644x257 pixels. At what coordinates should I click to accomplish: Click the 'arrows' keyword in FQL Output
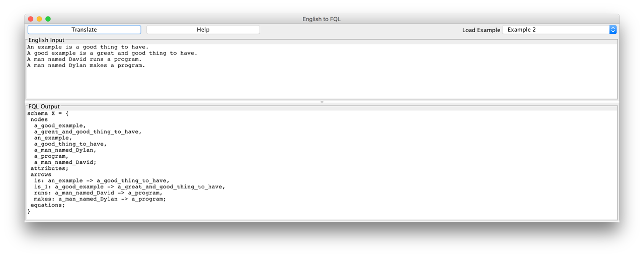(41, 174)
